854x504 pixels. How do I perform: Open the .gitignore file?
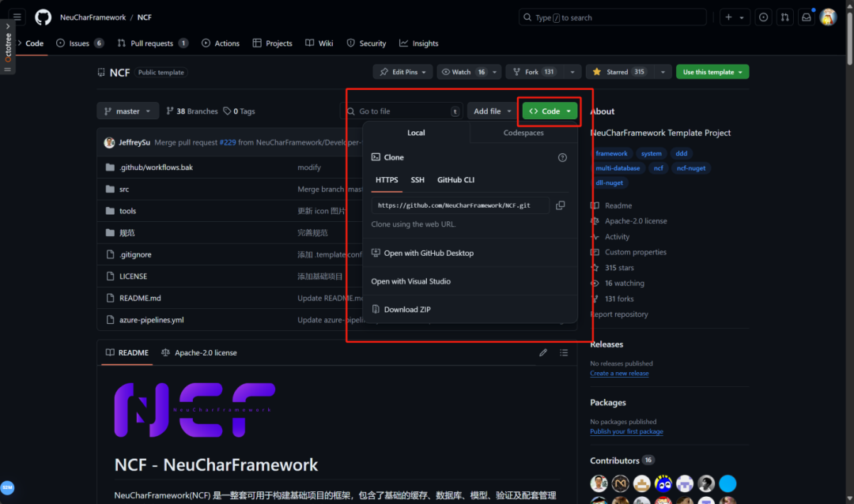135,254
